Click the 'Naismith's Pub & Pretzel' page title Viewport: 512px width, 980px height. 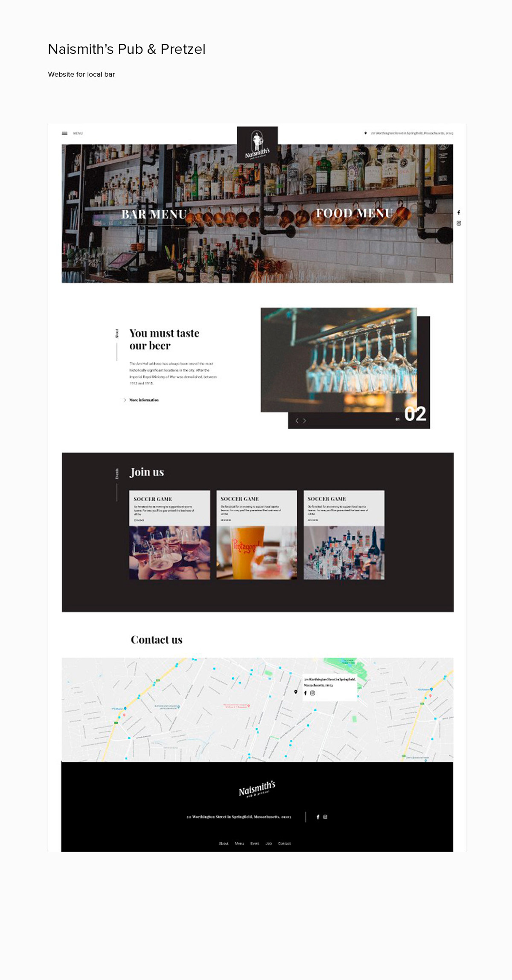[x=127, y=49]
